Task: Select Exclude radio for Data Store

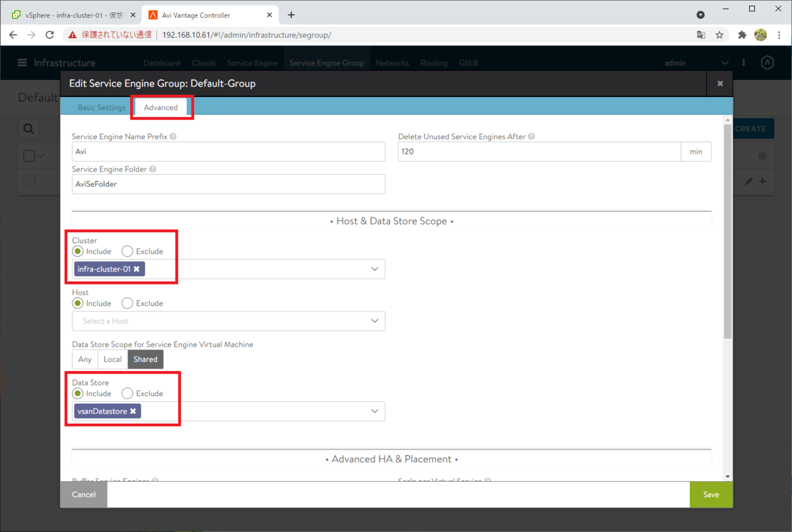Action: click(x=127, y=393)
